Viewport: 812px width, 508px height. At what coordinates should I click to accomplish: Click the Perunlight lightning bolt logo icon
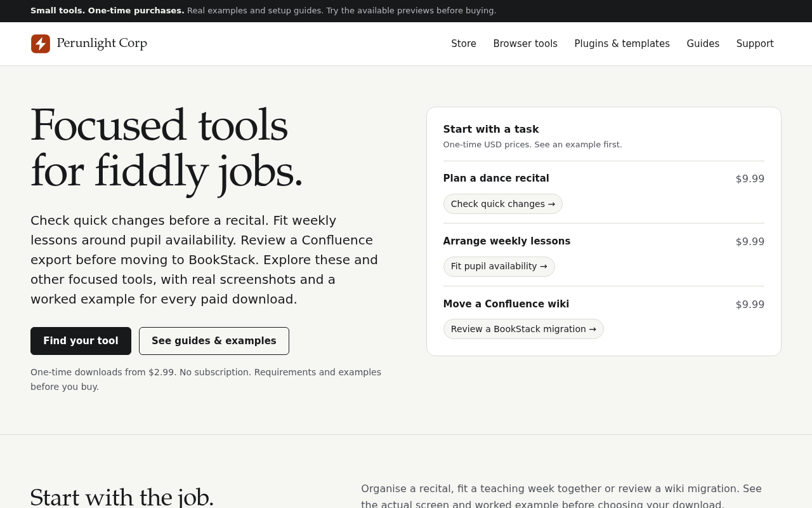(41, 44)
